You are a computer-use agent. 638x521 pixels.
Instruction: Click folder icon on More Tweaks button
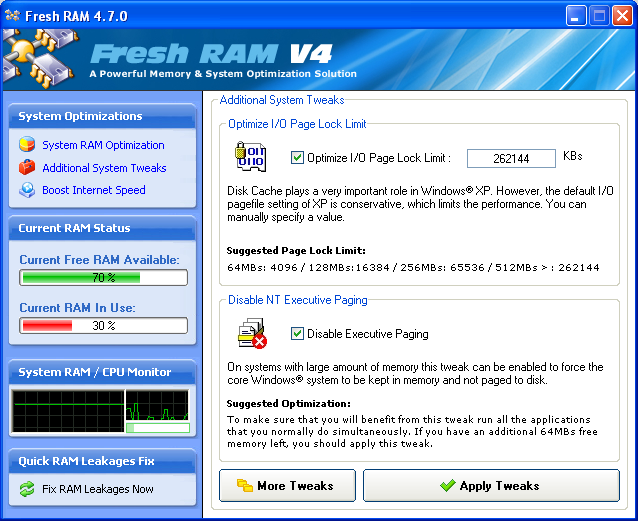point(245,485)
